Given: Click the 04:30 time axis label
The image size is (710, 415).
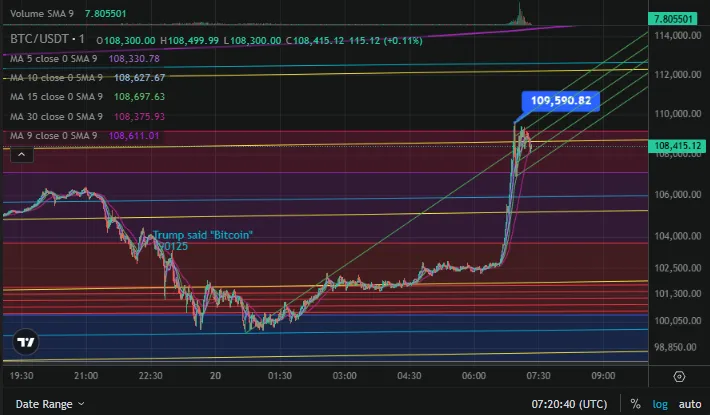Looking at the screenshot, I should [409, 376].
